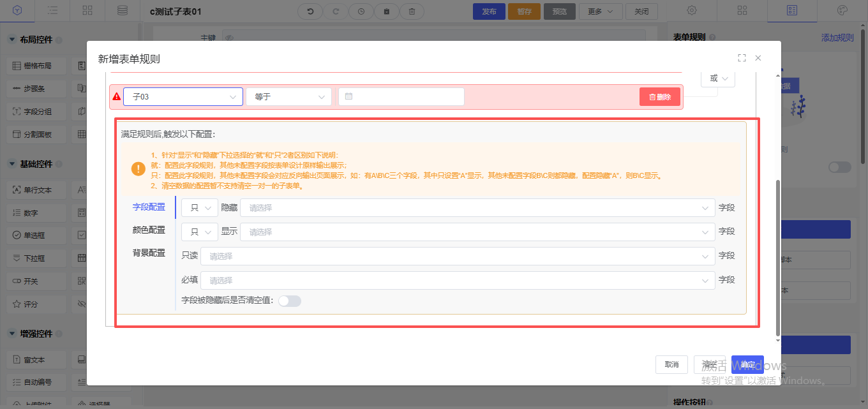Viewport: 868px width, 409px height.
Task: Toggle fullscreen for the form rule dialog
Action: pos(742,58)
